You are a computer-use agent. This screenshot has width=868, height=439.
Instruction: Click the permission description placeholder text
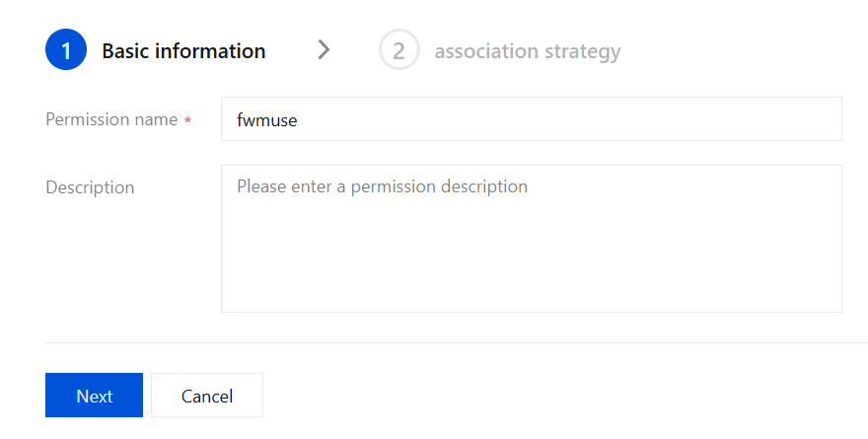pos(382,186)
